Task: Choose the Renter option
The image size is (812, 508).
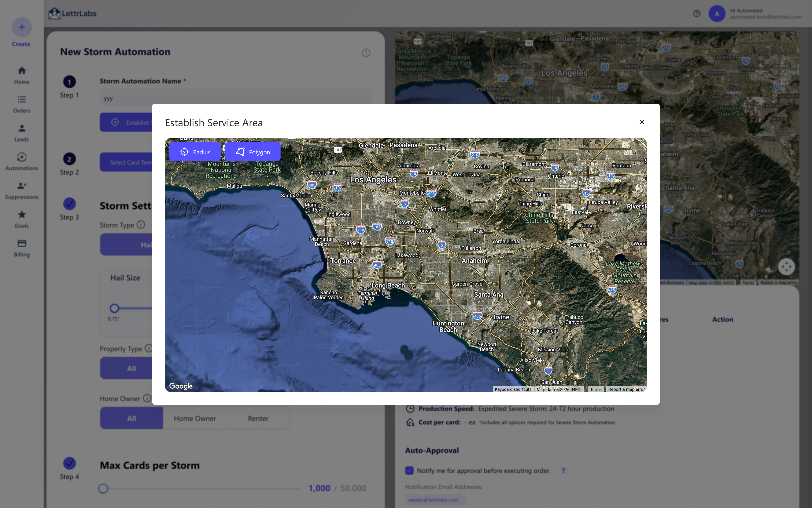Action: coord(258,418)
